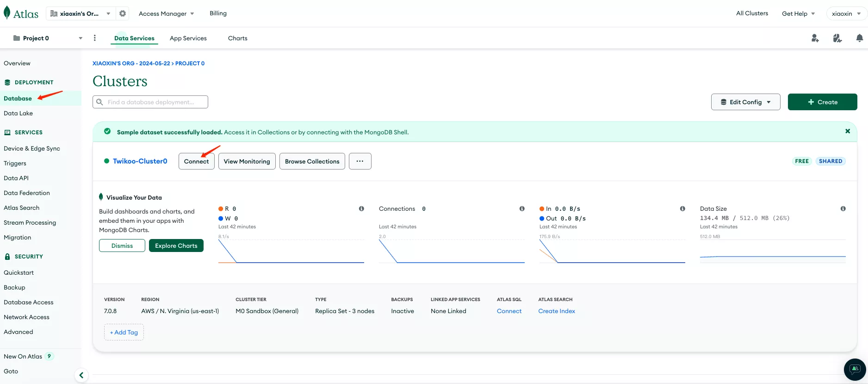Open notifications bell icon
This screenshot has width=868, height=384.
859,38
